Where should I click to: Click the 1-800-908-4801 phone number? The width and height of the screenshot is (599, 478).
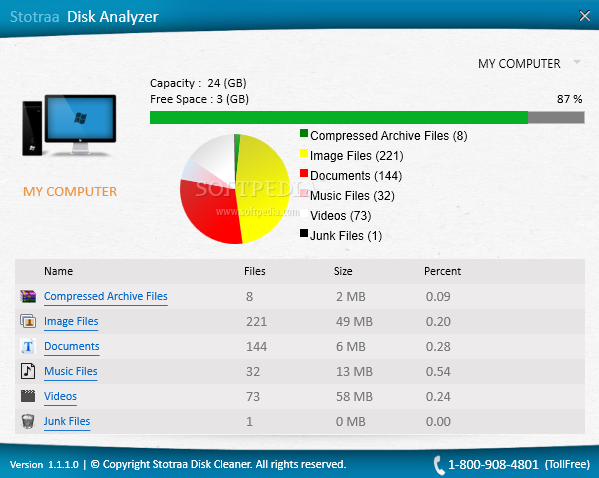point(493,465)
